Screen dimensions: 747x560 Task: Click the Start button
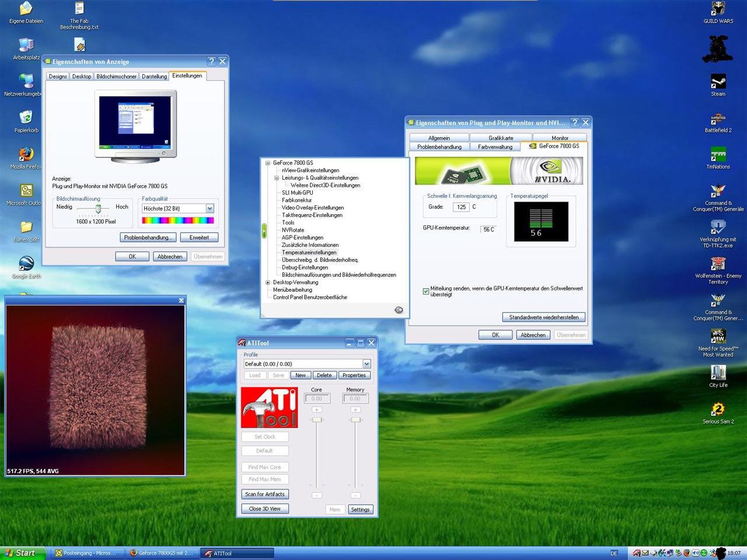[x=22, y=553]
